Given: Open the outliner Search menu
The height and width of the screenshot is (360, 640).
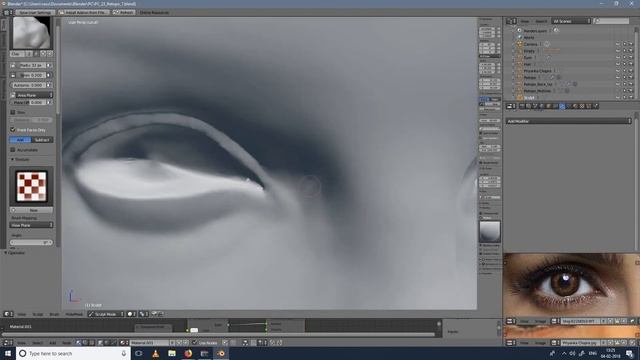Looking at the screenshot, I should point(541,21).
